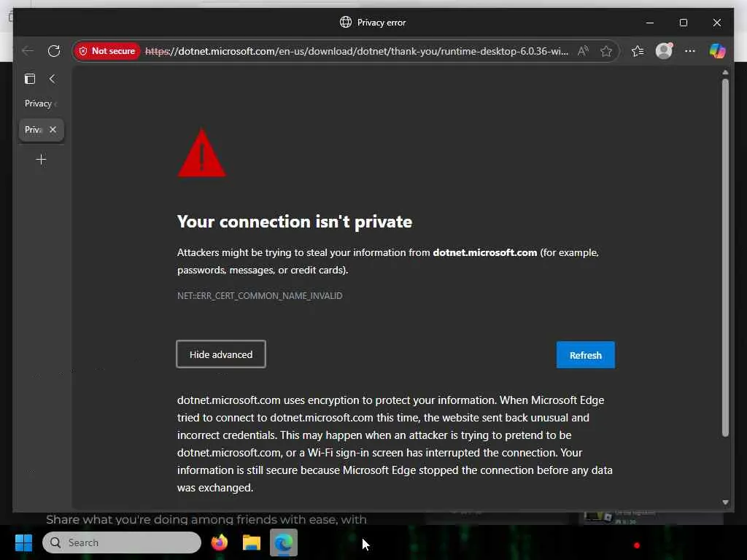This screenshot has height=560, width=747.
Task: Select the first Privacy vertical tab
Action: click(x=41, y=104)
